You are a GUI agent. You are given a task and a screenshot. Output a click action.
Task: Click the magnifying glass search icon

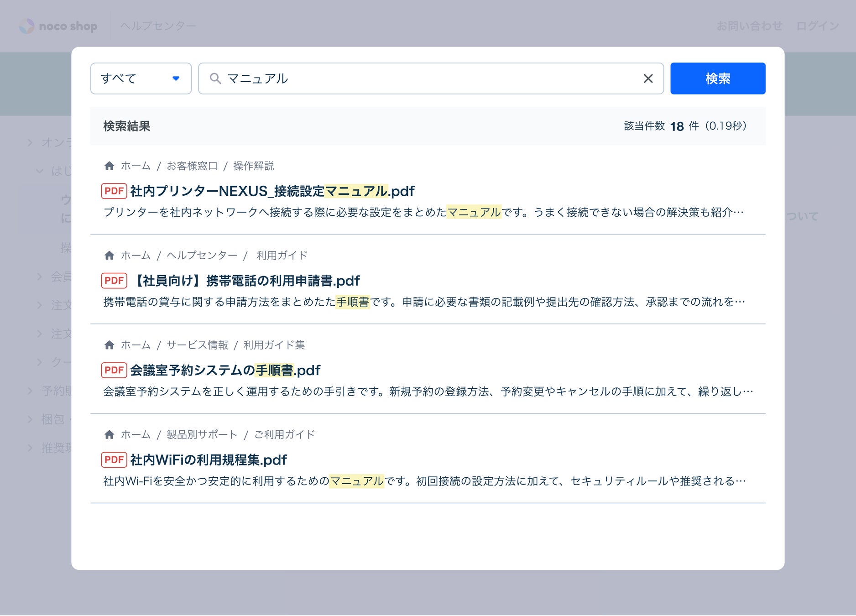[215, 78]
